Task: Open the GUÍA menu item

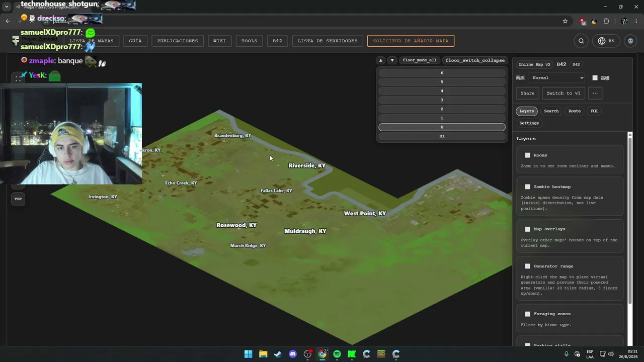Action: pos(135,41)
